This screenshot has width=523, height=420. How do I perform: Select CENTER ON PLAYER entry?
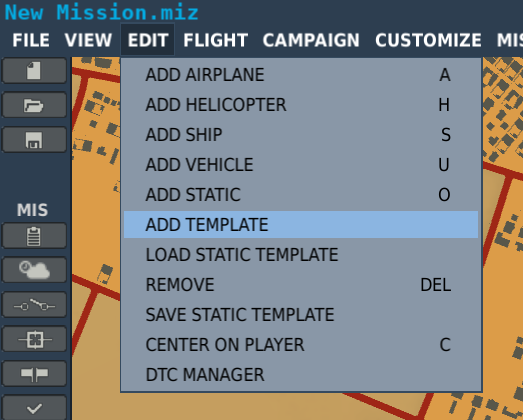pyautogui.click(x=301, y=345)
